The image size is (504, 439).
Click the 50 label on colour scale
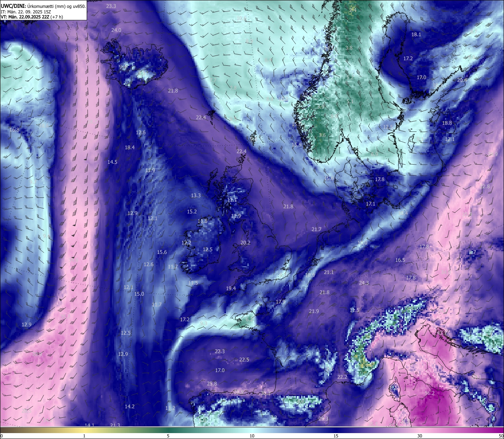(x=501, y=436)
